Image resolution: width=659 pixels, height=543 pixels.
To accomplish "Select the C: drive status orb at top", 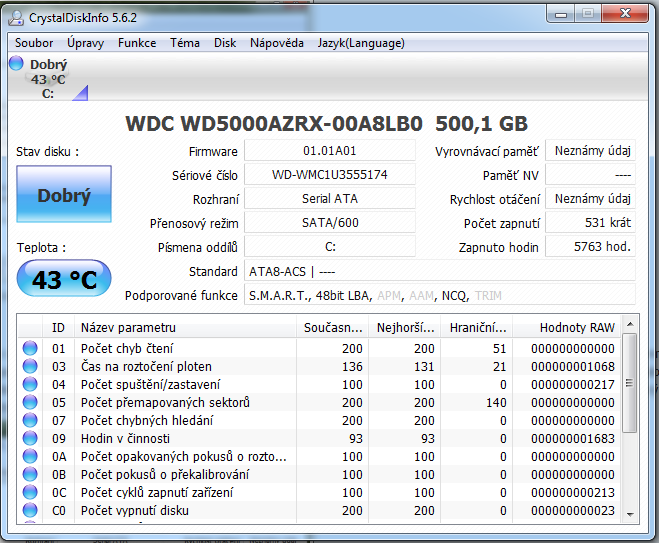I will click(x=16, y=63).
